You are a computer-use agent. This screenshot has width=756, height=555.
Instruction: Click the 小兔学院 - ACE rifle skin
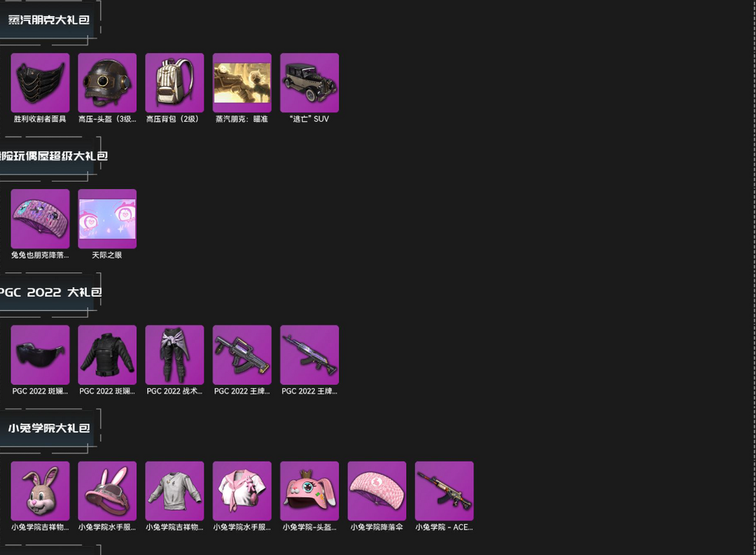(444, 491)
